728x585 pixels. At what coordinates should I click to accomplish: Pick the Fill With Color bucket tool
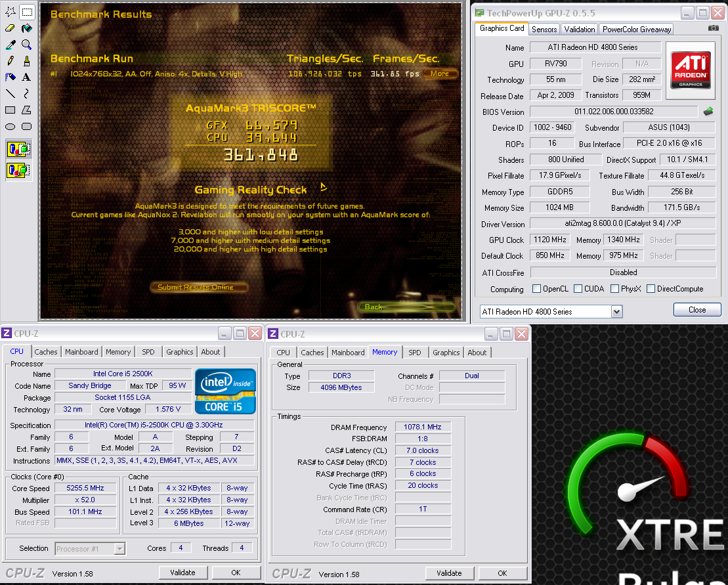(27, 28)
